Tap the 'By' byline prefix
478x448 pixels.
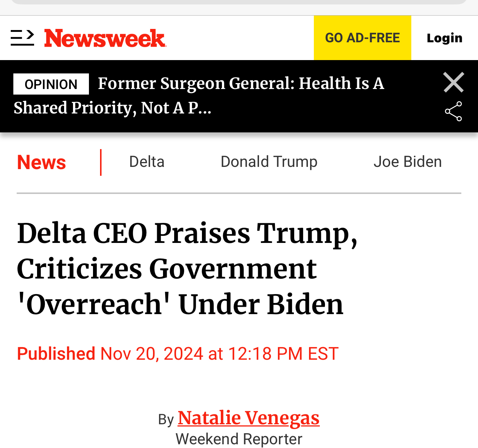coord(166,419)
